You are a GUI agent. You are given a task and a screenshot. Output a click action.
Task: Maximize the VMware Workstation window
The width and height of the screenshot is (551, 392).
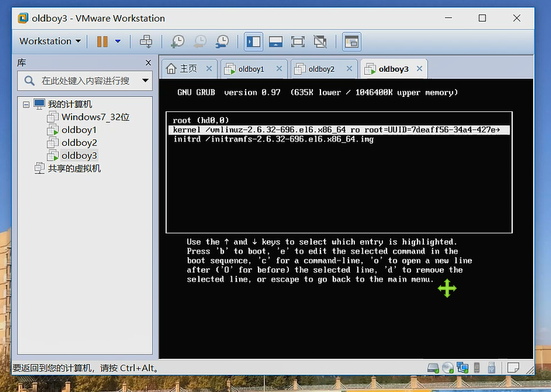tap(483, 18)
